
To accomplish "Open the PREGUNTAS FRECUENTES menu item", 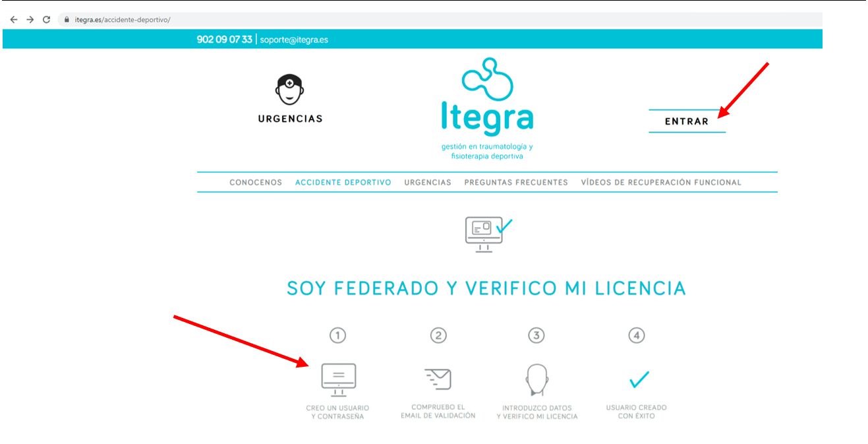I will coord(516,182).
